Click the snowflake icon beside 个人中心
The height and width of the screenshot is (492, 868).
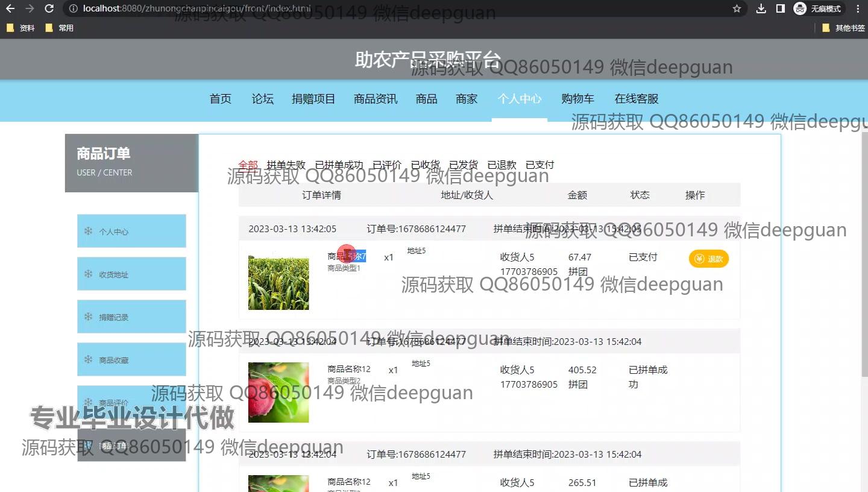(x=88, y=231)
